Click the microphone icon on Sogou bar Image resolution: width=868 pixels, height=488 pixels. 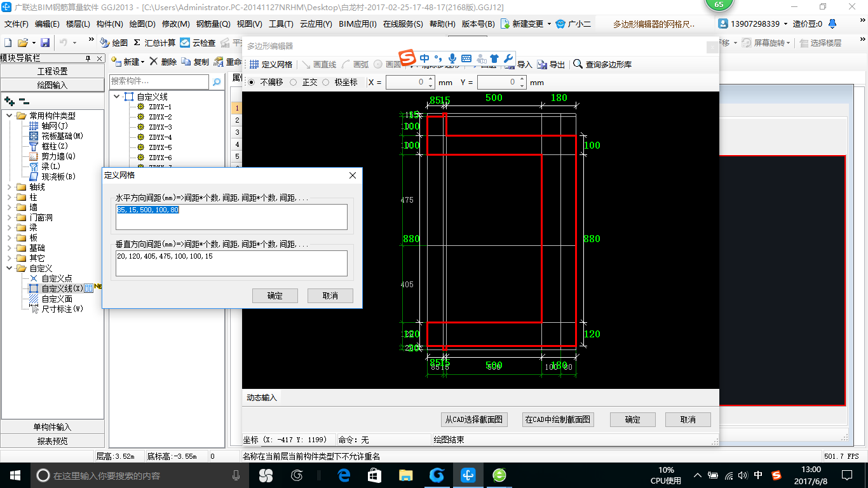[x=452, y=58]
